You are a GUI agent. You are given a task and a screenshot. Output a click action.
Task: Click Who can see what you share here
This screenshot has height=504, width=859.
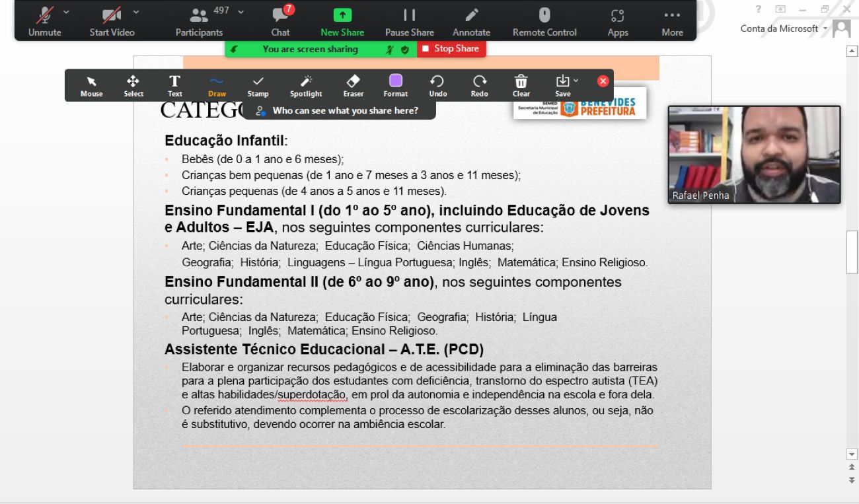[338, 111]
